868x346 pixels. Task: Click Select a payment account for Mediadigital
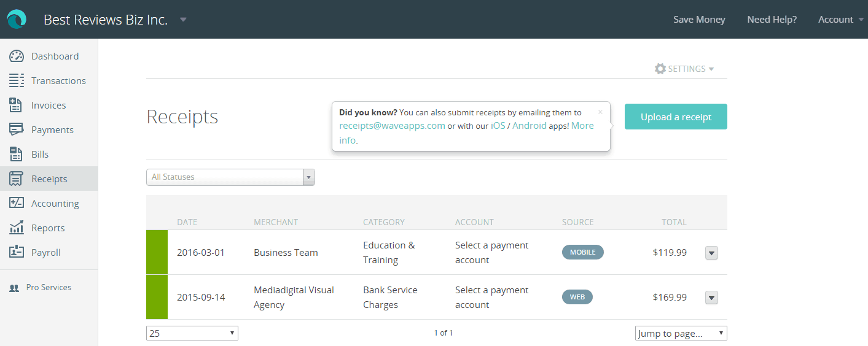click(491, 297)
